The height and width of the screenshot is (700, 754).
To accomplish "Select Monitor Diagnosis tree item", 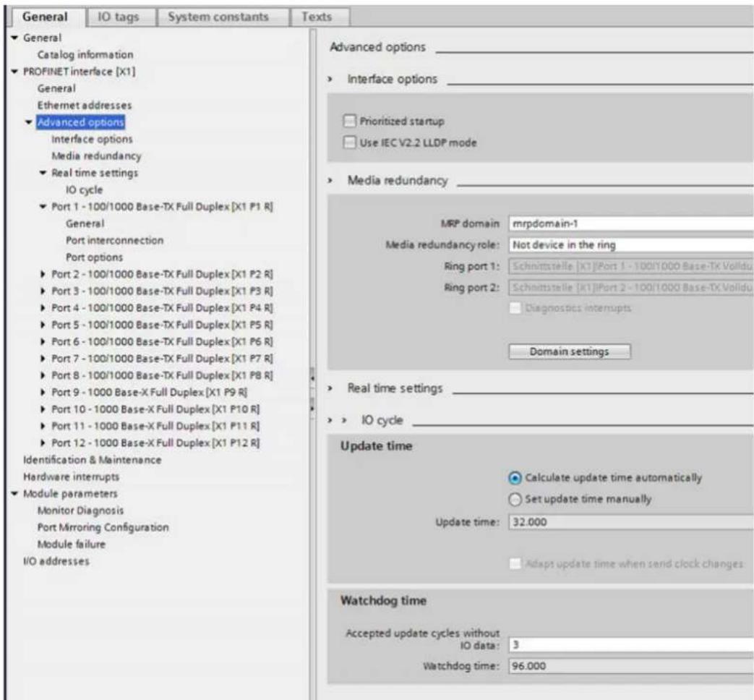I will (80, 511).
